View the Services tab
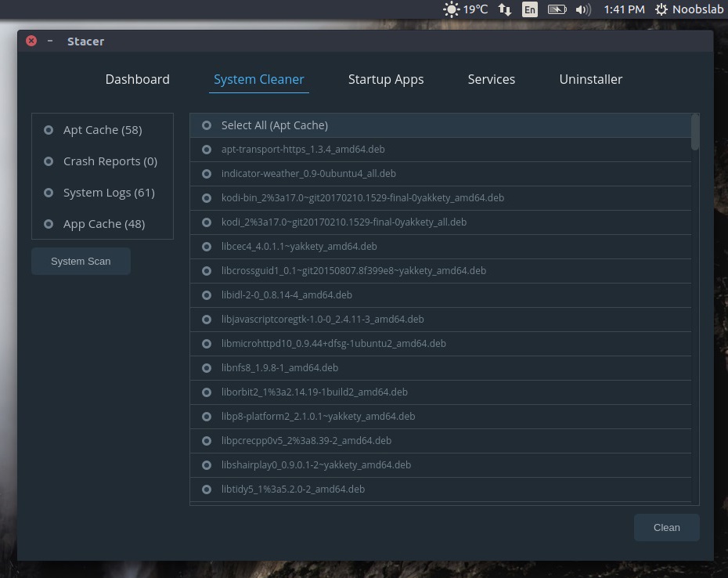 [491, 79]
